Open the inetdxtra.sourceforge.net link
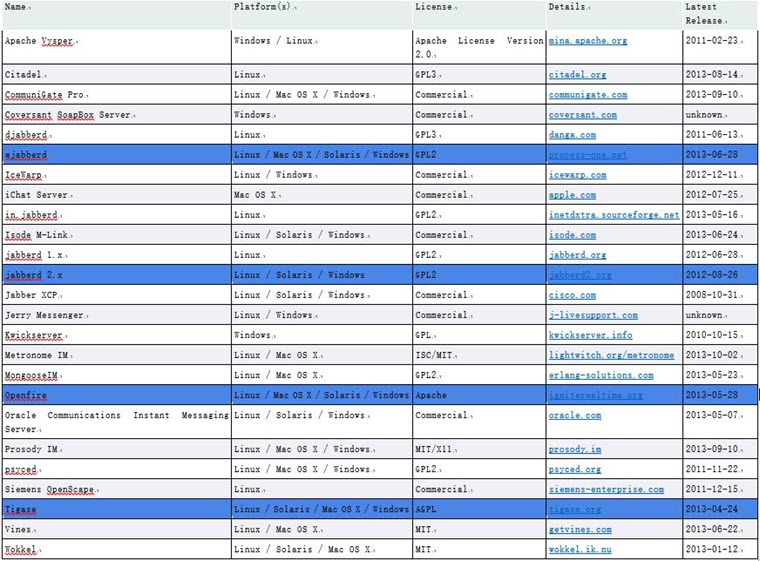The image size is (760, 561). tap(614, 215)
